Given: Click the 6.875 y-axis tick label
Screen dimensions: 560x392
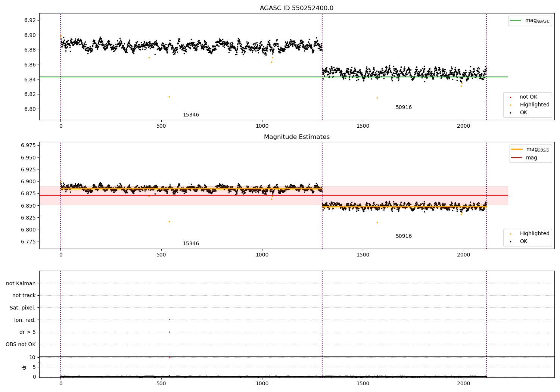Looking at the screenshot, I should tap(29, 193).
